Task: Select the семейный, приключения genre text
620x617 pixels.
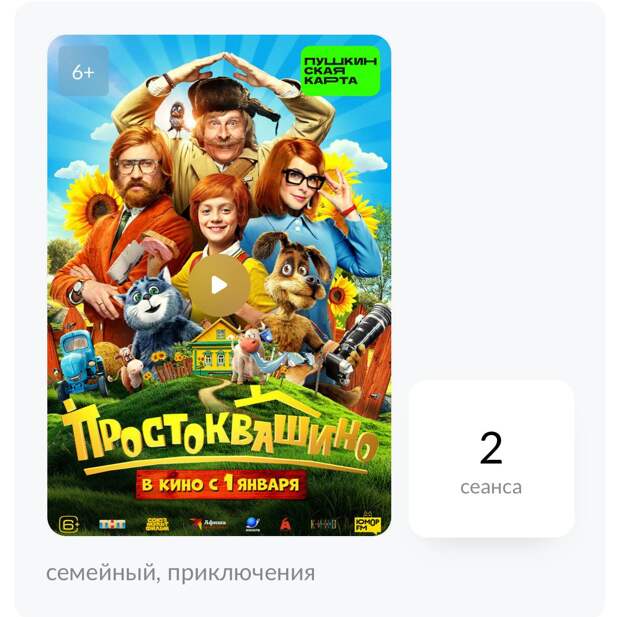Action: [181, 573]
